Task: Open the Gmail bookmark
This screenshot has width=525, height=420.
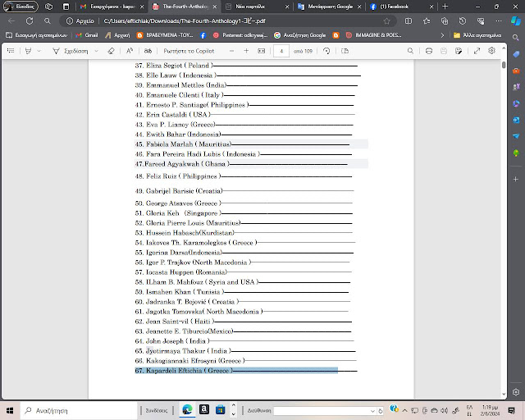Action: point(87,35)
